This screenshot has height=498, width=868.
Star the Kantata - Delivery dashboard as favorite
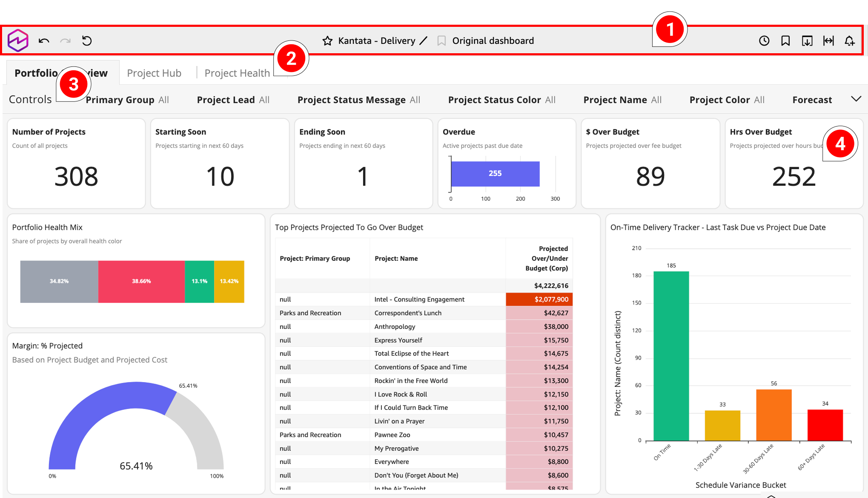327,41
